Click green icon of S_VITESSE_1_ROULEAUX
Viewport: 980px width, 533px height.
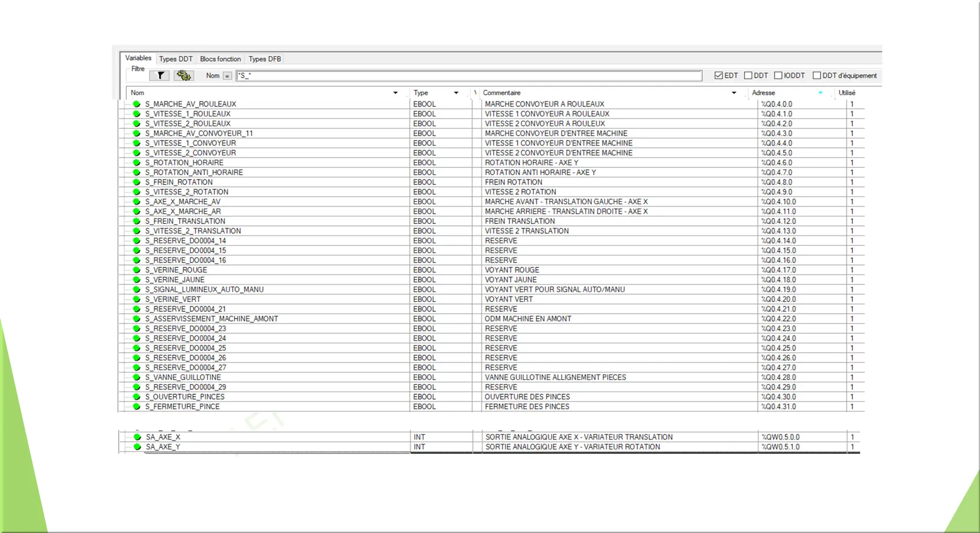pyautogui.click(x=137, y=114)
